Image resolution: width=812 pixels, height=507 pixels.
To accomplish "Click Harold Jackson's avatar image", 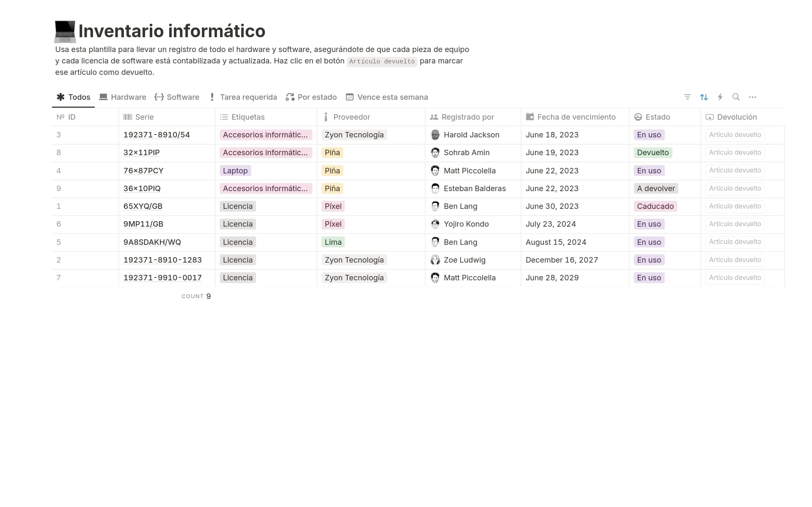I will pyautogui.click(x=435, y=135).
